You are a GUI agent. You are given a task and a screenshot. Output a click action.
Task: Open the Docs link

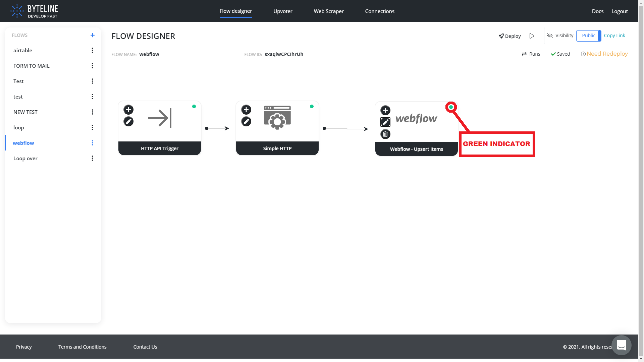coord(598,11)
